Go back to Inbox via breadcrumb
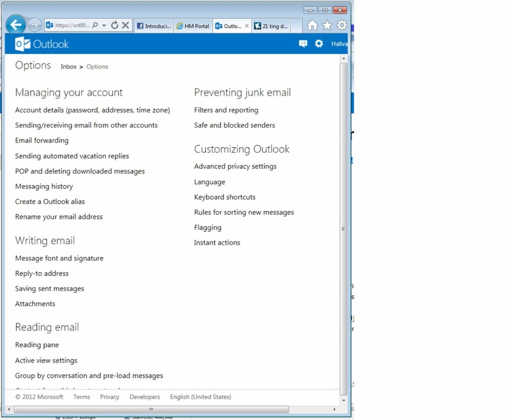 (x=68, y=67)
